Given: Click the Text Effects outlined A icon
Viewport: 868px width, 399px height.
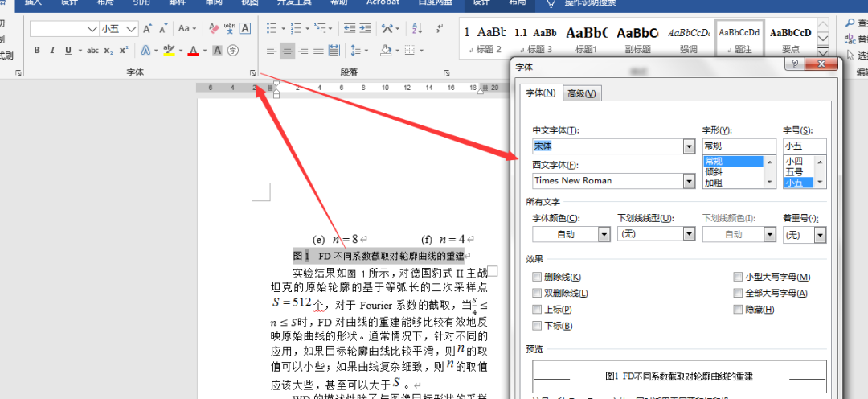Looking at the screenshot, I should (145, 51).
